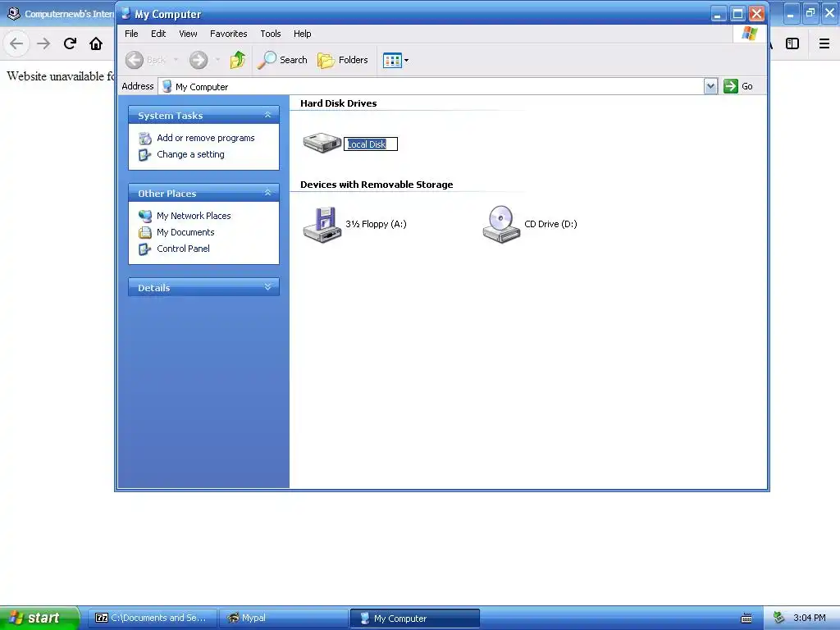Screen dimensions: 840x630
Task: Open the File menu
Action: coord(131,34)
